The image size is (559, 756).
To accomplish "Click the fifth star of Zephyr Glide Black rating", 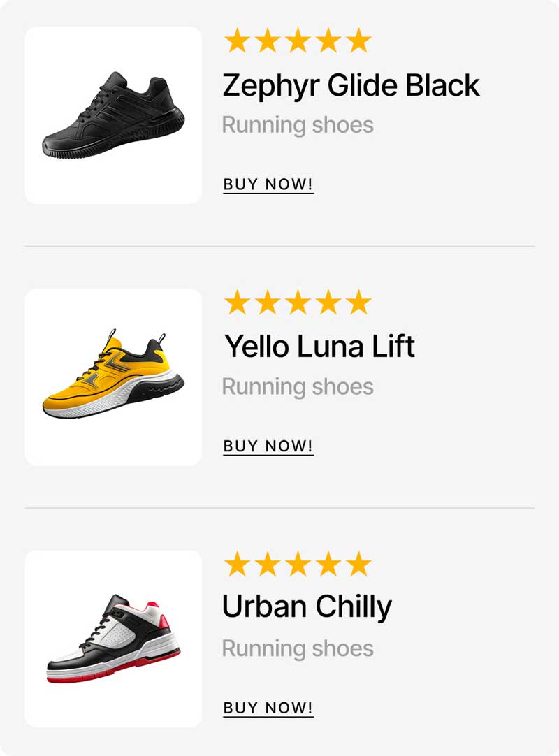I will [359, 40].
